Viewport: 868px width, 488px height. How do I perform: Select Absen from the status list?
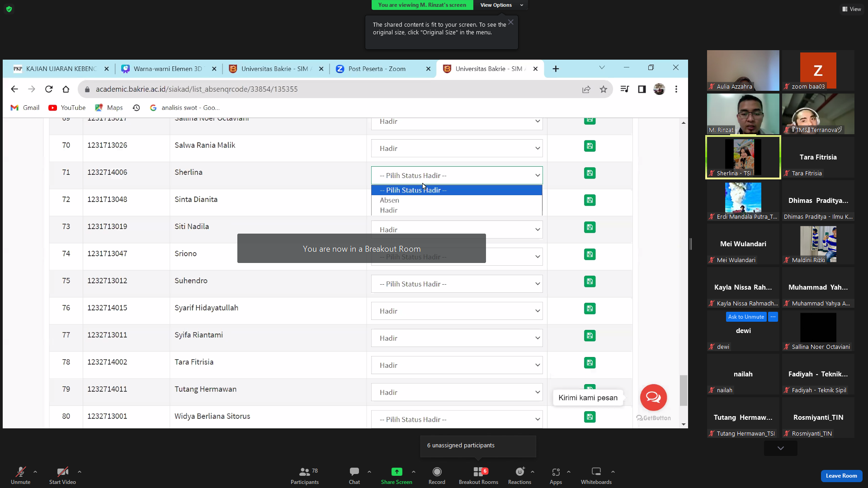[x=457, y=200]
